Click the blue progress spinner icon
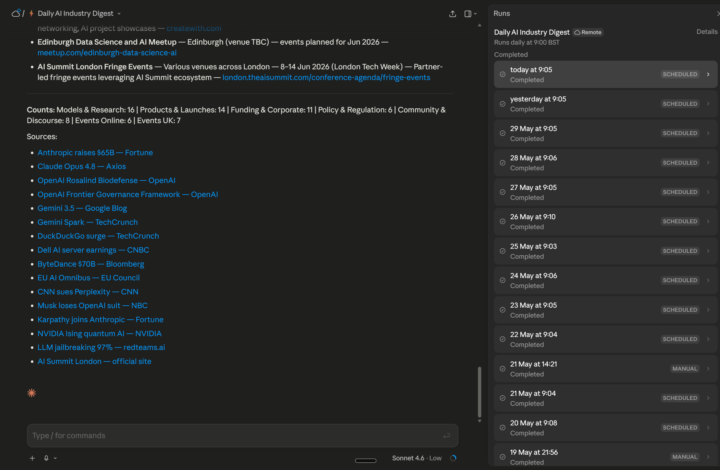This screenshot has width=720, height=470. 453,458
